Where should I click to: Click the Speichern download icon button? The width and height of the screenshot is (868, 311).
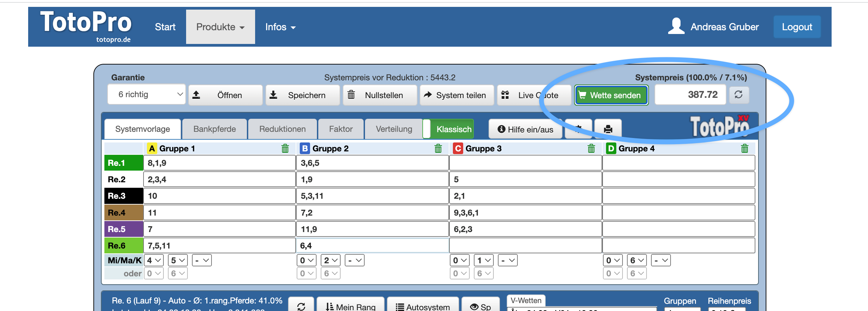302,95
